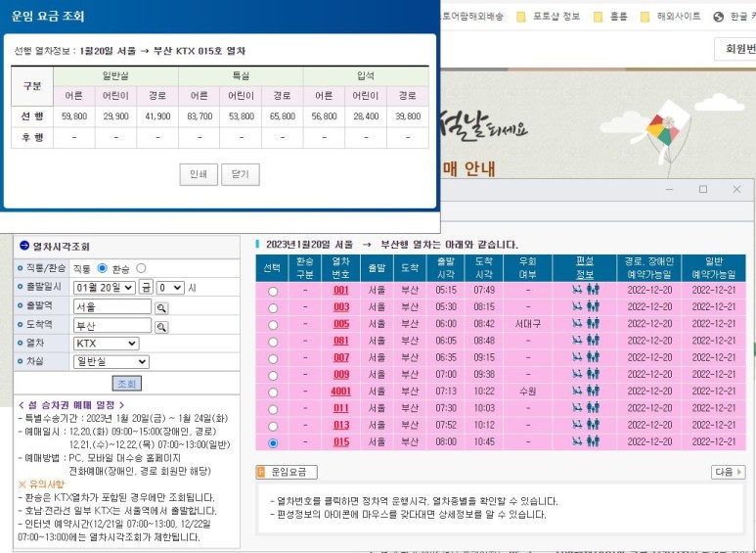Click the 포토샵 정보 bookmark folder icon
756x553 pixels.
tap(520, 17)
